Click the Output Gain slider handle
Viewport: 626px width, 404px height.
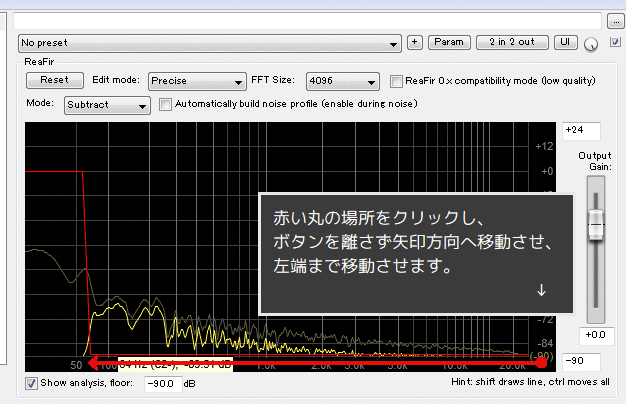click(x=595, y=227)
